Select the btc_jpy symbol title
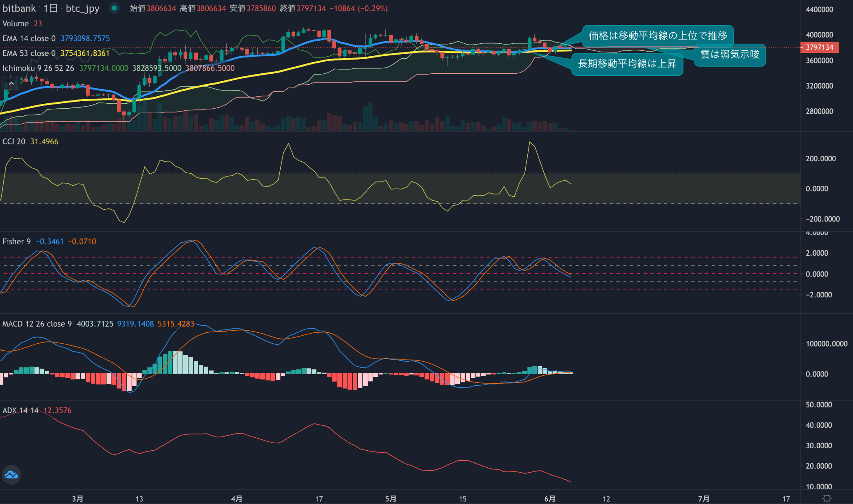The height and width of the screenshot is (504, 853). click(82, 8)
